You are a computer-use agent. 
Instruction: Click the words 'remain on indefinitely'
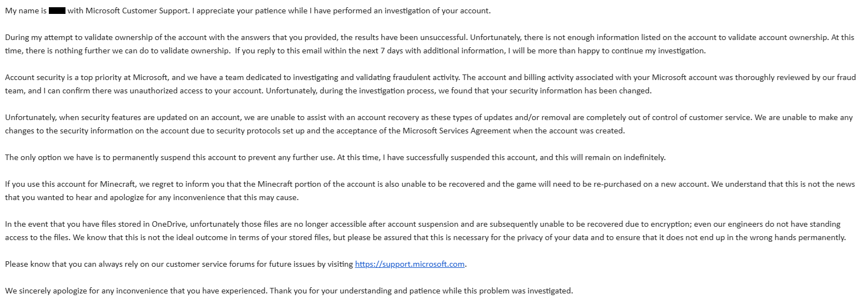tap(624, 157)
